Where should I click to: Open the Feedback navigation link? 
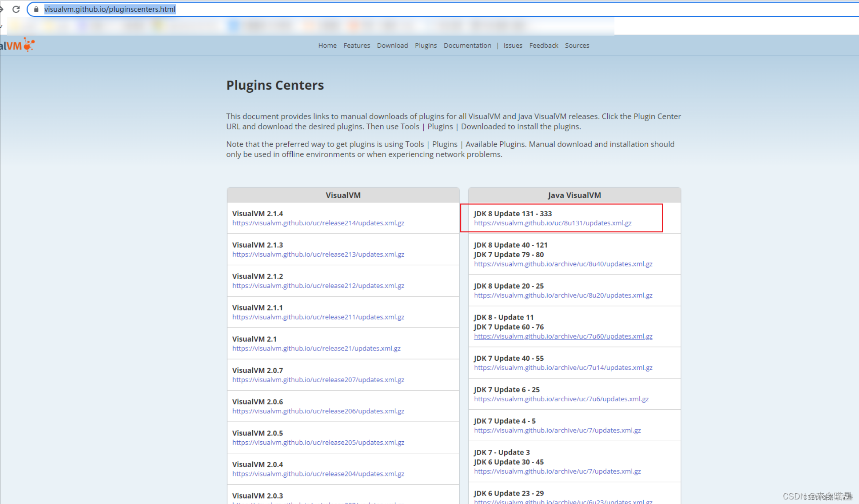pyautogui.click(x=543, y=45)
